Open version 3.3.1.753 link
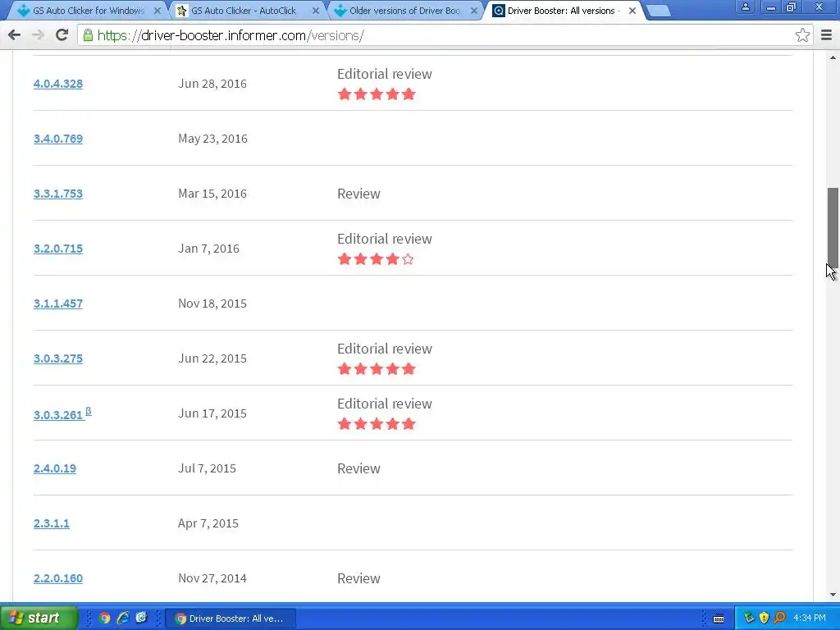The image size is (840, 630). 58,194
